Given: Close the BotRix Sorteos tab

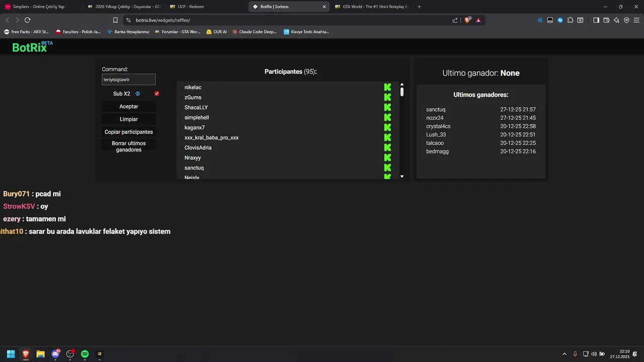Looking at the screenshot, I should (324, 7).
